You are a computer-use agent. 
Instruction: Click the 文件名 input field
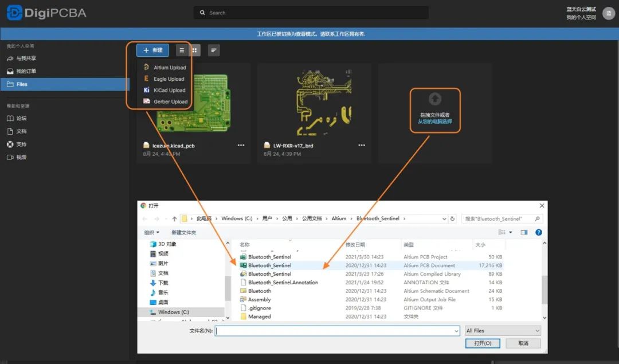pyautogui.click(x=334, y=331)
